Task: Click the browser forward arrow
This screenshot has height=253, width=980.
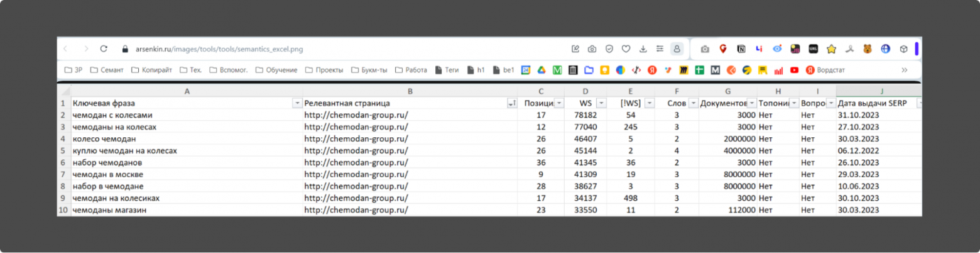Action: (x=85, y=48)
